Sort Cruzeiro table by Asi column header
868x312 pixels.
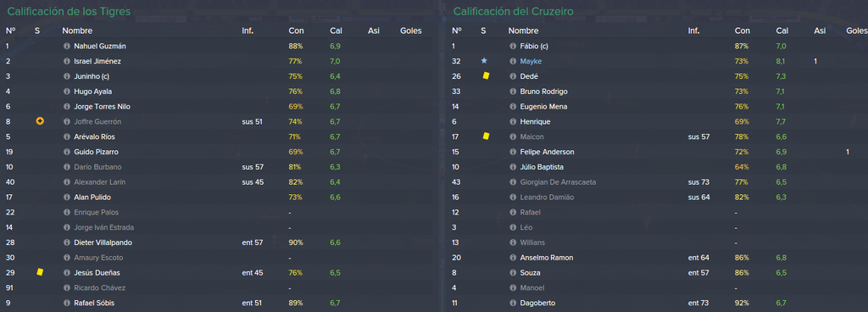[x=820, y=31]
